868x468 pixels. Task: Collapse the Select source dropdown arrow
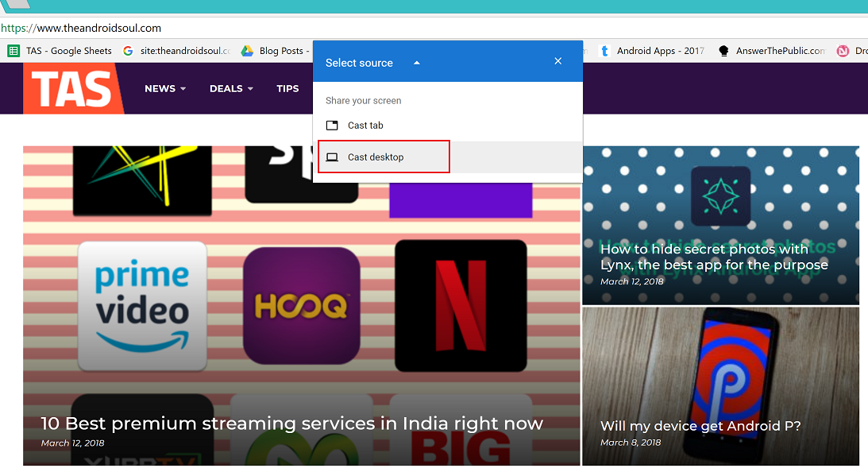(417, 63)
